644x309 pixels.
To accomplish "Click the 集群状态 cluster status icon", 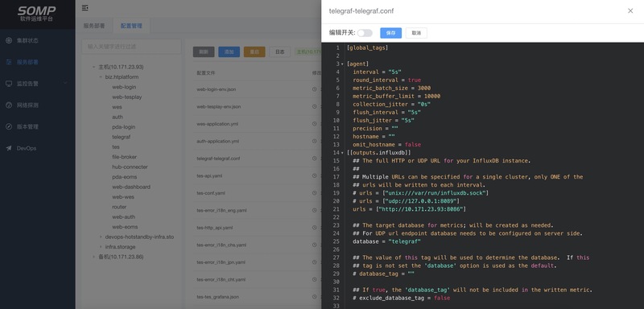I will [x=9, y=40].
